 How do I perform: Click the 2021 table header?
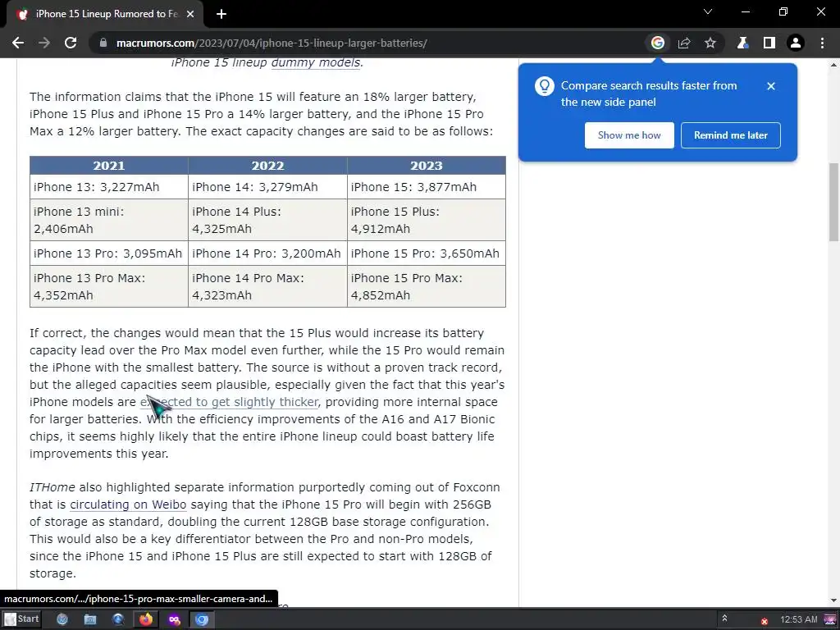[x=109, y=166]
